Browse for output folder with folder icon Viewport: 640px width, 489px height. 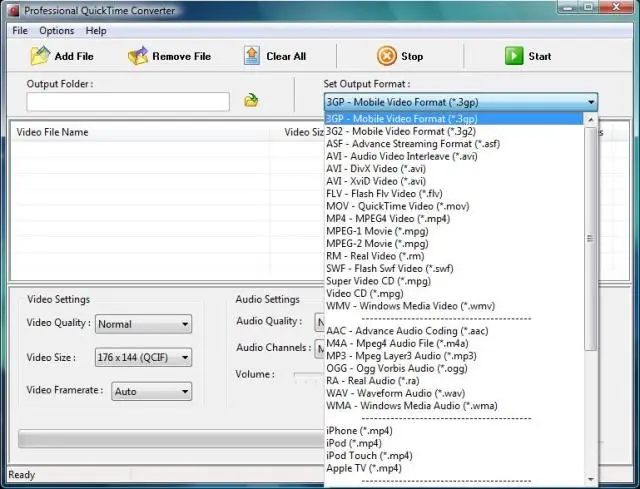pos(251,100)
